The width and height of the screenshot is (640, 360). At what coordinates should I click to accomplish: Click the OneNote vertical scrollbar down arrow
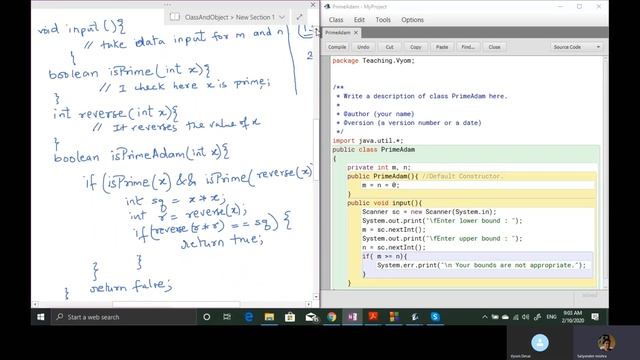tap(316, 297)
